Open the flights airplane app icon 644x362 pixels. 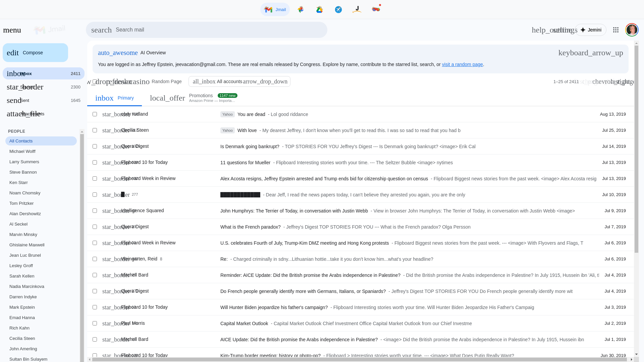pyautogui.click(x=338, y=9)
